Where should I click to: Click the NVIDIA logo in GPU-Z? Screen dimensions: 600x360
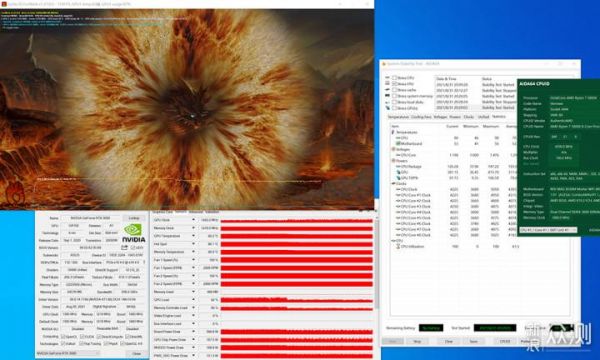(x=133, y=233)
